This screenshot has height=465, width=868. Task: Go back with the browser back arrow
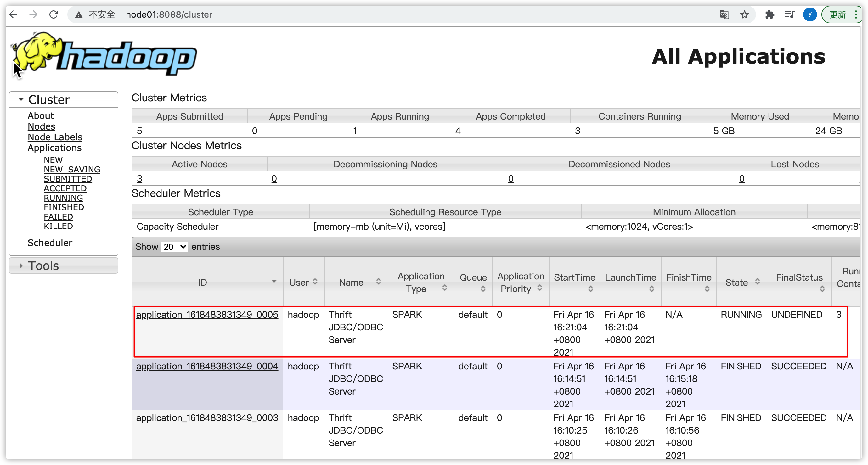click(x=14, y=14)
